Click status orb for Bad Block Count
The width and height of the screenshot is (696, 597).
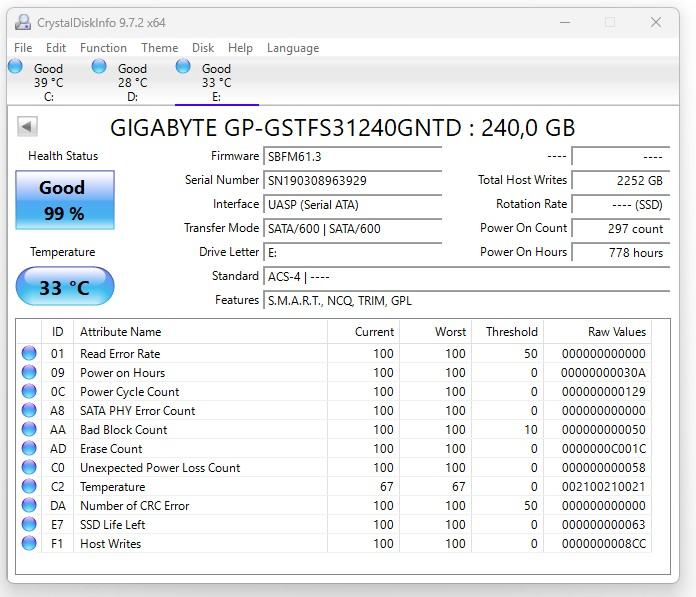tap(29, 429)
